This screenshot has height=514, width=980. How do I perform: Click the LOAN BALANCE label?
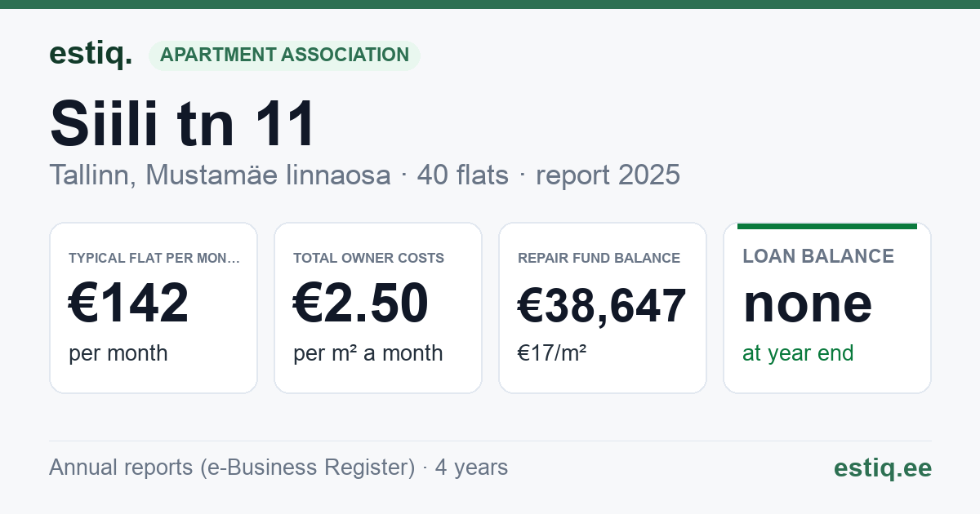click(818, 256)
